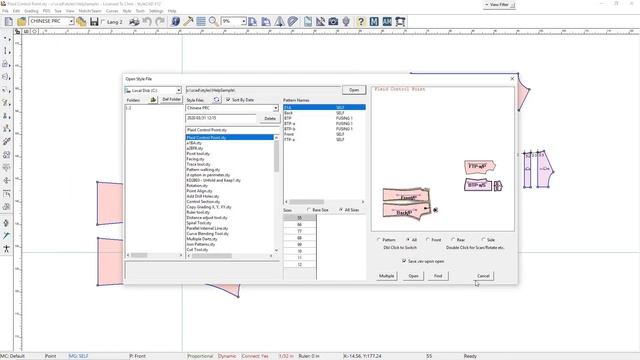
Task: Click the crop frame icon at toolbar end
Action: pos(400,22)
